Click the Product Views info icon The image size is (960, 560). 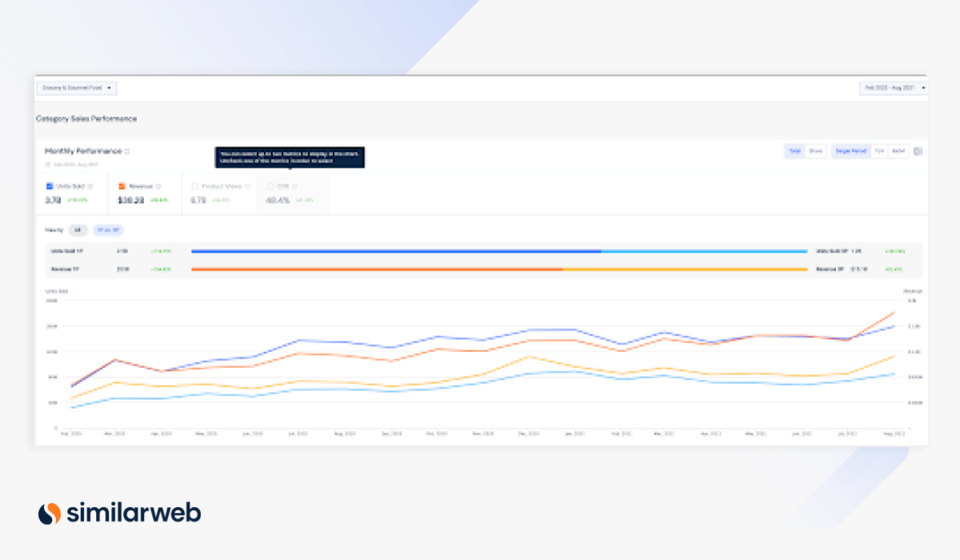pos(248,186)
